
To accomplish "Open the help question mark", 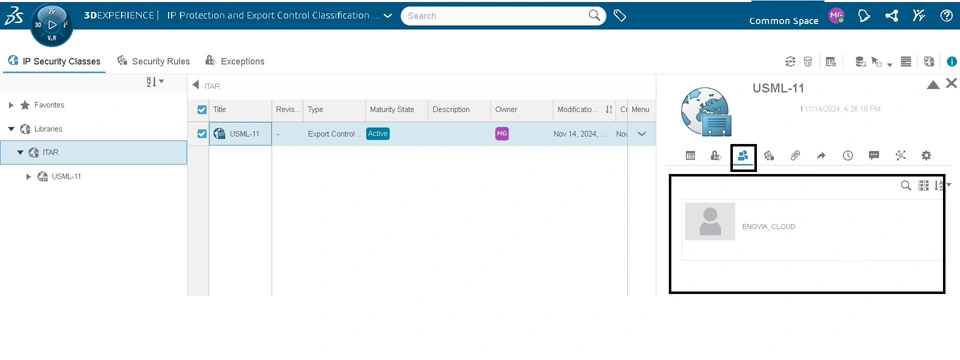I will (947, 16).
